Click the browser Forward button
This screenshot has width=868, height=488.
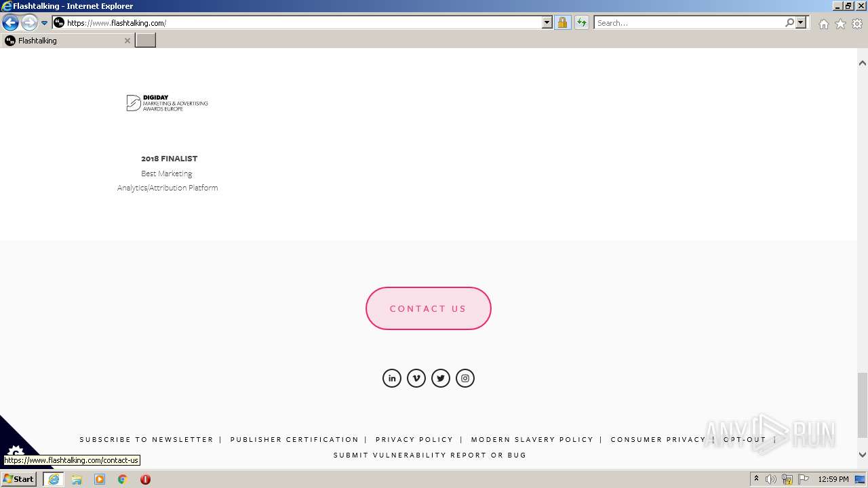tap(29, 23)
